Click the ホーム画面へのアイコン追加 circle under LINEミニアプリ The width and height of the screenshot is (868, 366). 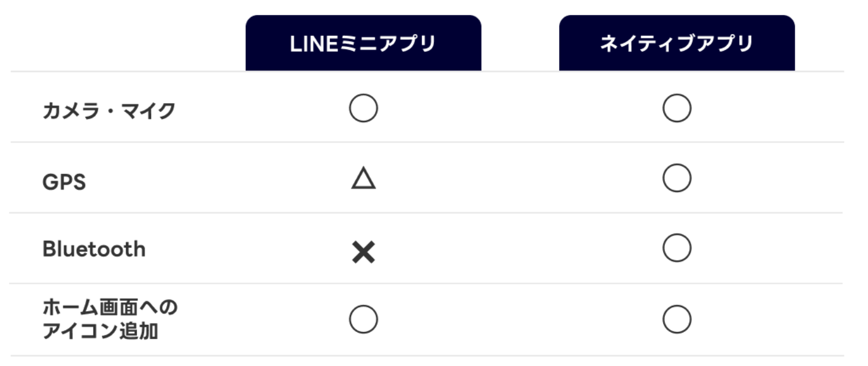click(x=363, y=320)
